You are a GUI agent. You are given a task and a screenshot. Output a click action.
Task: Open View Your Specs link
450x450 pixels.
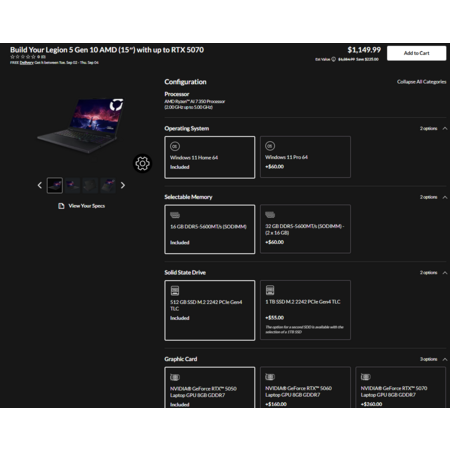pyautogui.click(x=87, y=206)
